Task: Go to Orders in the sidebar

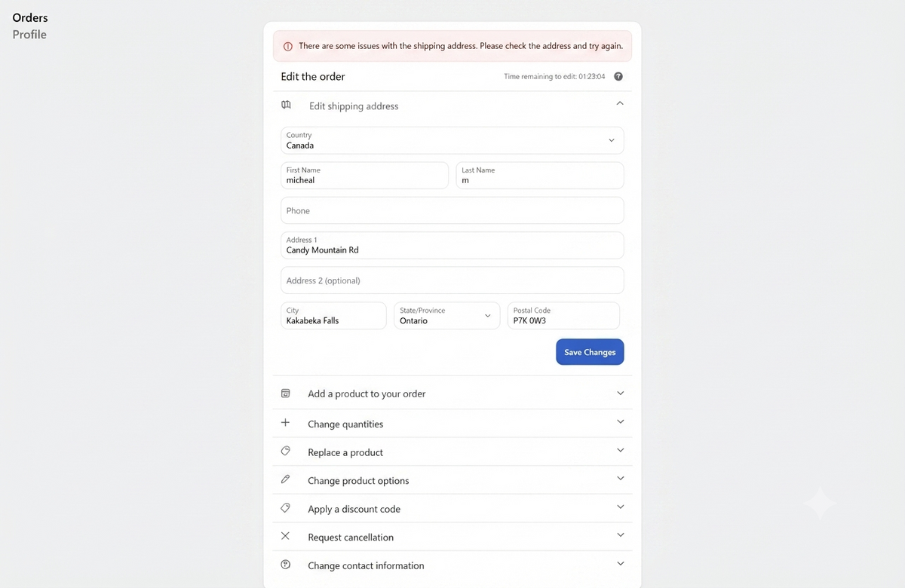Action: pos(30,17)
